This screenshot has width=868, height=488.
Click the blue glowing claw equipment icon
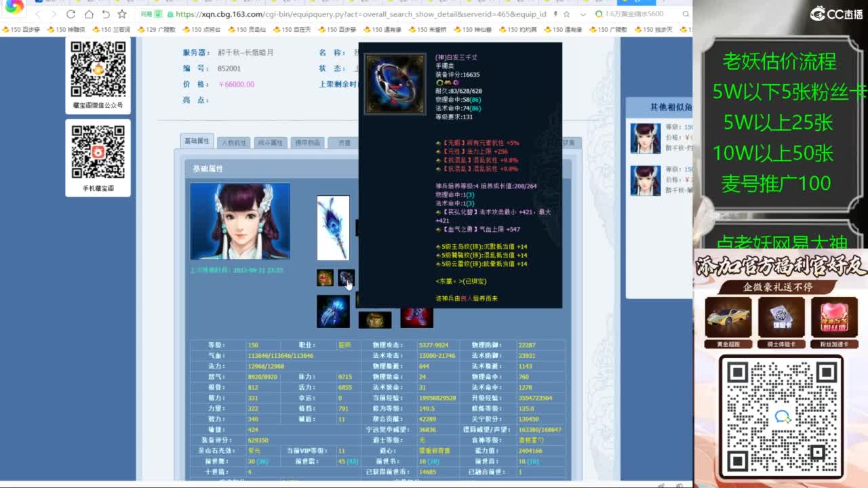click(x=333, y=312)
